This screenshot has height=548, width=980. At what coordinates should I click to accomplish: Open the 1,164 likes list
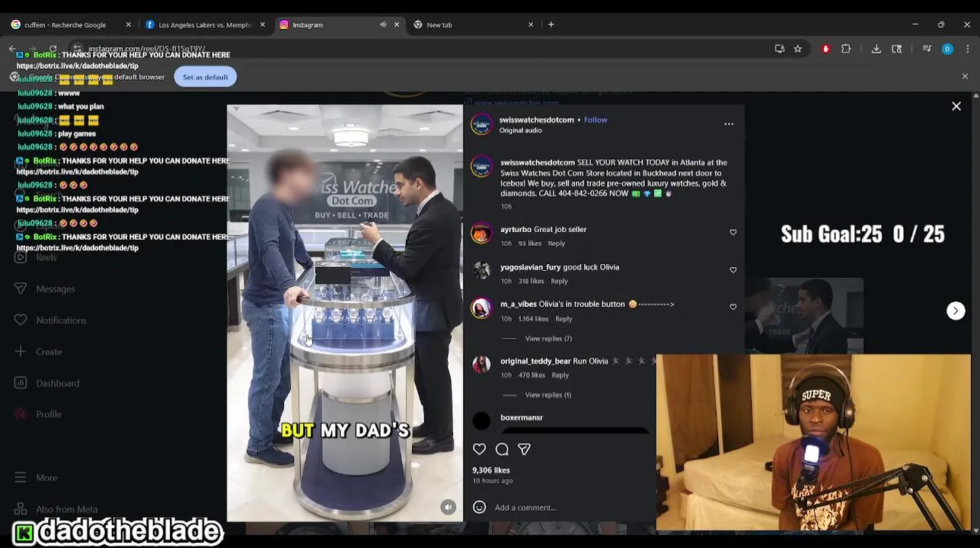(x=534, y=319)
